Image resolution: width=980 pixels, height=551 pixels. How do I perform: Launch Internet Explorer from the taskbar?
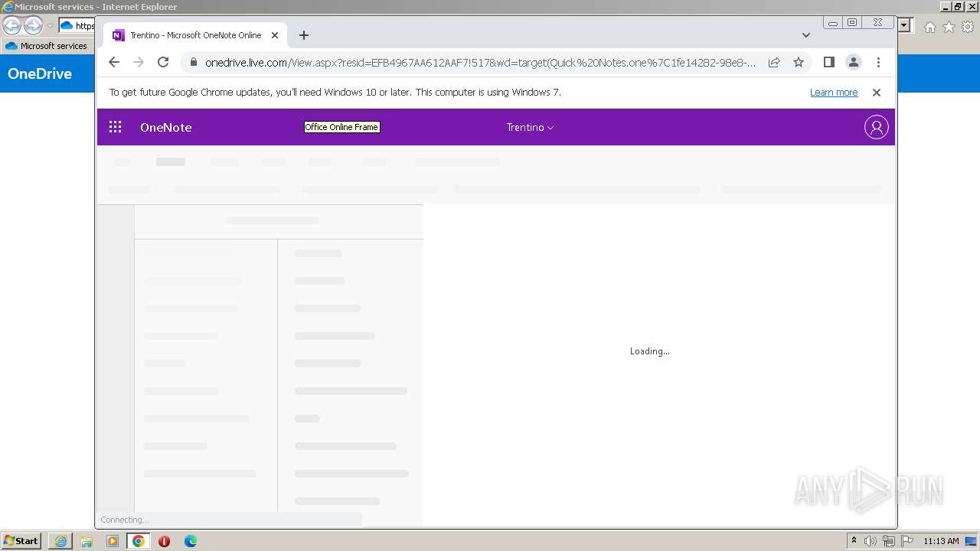tap(60, 541)
